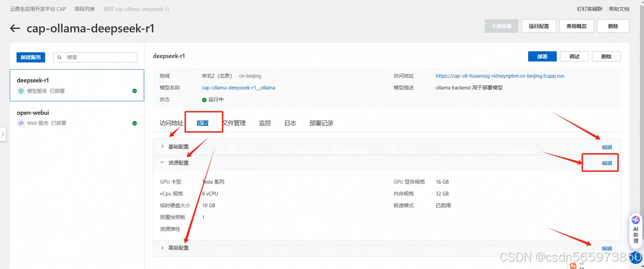Image resolution: width=644 pixels, height=269 pixels.
Task: Click 编辑 for 基础配置
Action: tap(607, 147)
